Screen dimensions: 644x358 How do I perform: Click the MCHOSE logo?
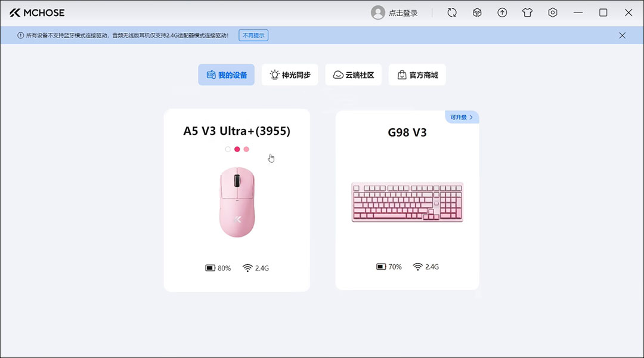37,13
